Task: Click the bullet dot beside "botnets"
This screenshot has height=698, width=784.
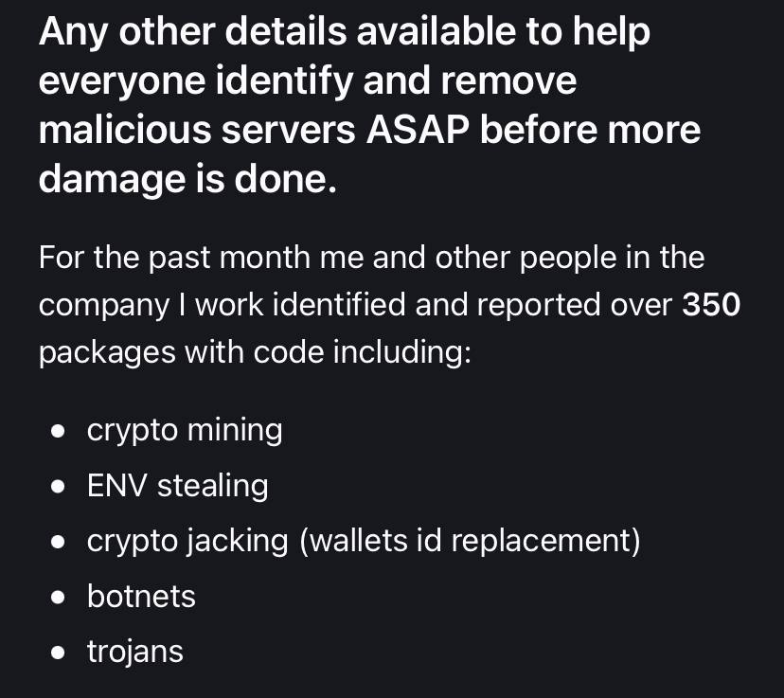Action: 59,598
